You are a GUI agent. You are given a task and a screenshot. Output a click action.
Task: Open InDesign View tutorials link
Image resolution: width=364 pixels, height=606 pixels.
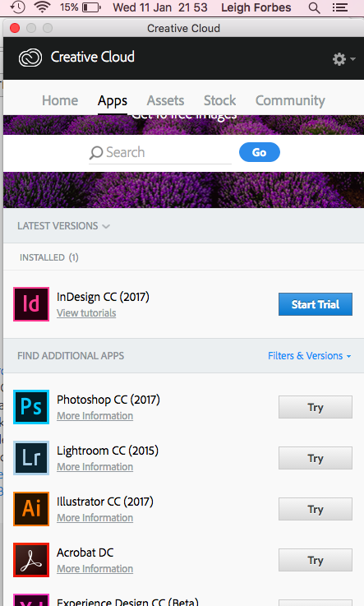(86, 313)
